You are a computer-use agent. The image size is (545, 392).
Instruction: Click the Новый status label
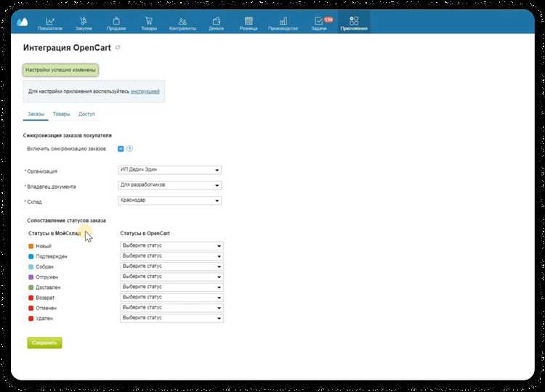coord(44,246)
